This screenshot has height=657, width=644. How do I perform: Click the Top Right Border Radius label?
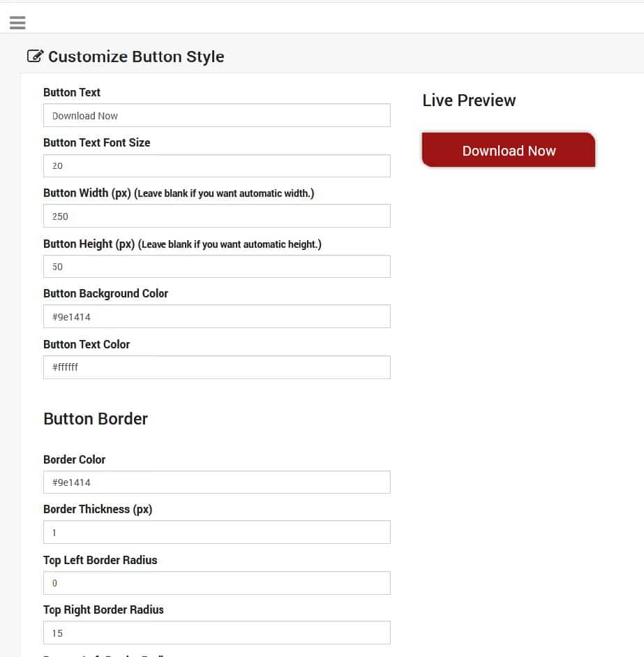pos(103,610)
